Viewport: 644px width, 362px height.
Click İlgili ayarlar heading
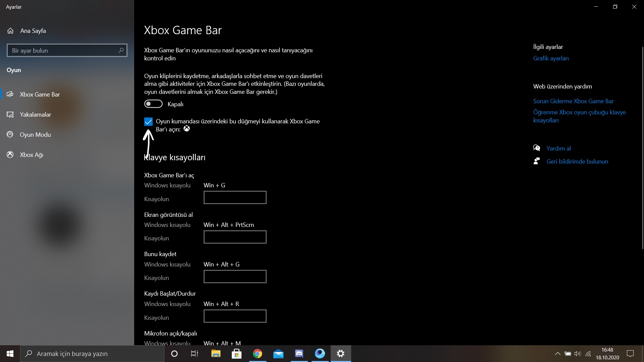(x=548, y=47)
